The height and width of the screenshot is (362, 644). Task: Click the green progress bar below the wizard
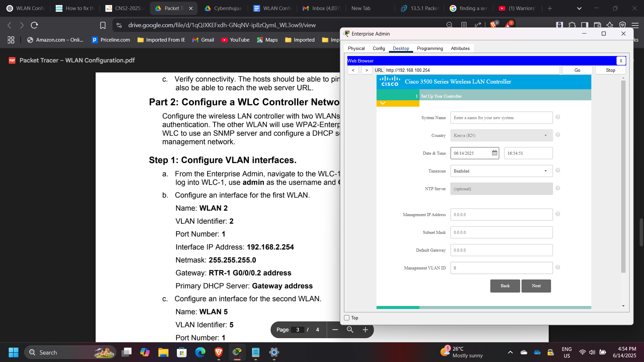(x=398, y=307)
